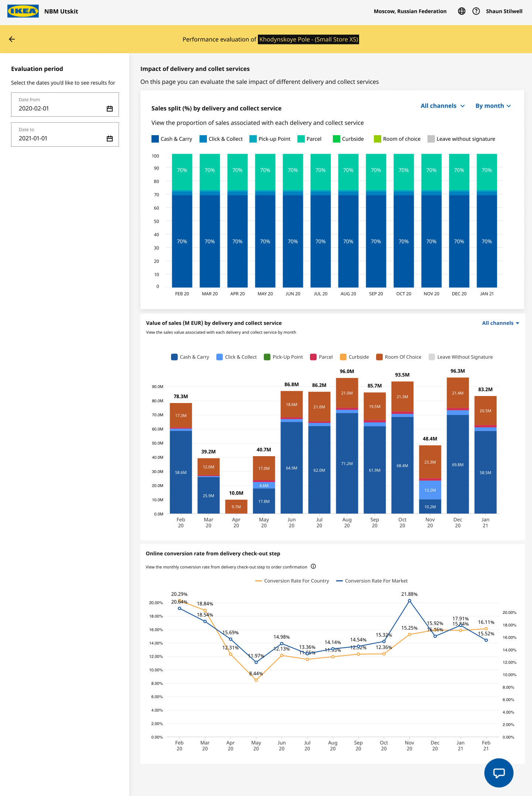The image size is (532, 796).
Task: Click the 8.44% May 20 data point
Action: [256, 680]
